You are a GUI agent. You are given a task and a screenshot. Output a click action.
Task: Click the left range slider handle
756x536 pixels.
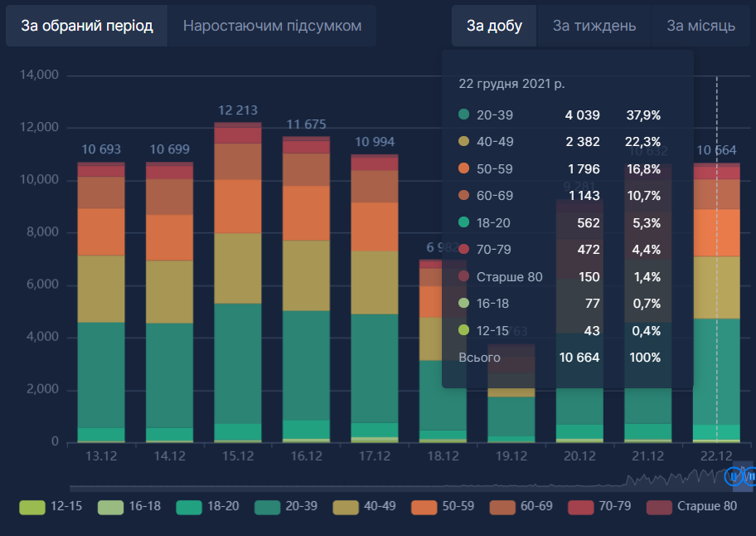pos(733,476)
